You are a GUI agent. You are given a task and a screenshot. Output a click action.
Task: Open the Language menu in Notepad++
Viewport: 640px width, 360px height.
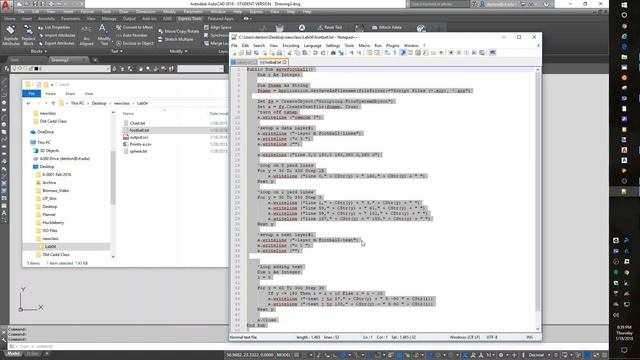click(312, 45)
